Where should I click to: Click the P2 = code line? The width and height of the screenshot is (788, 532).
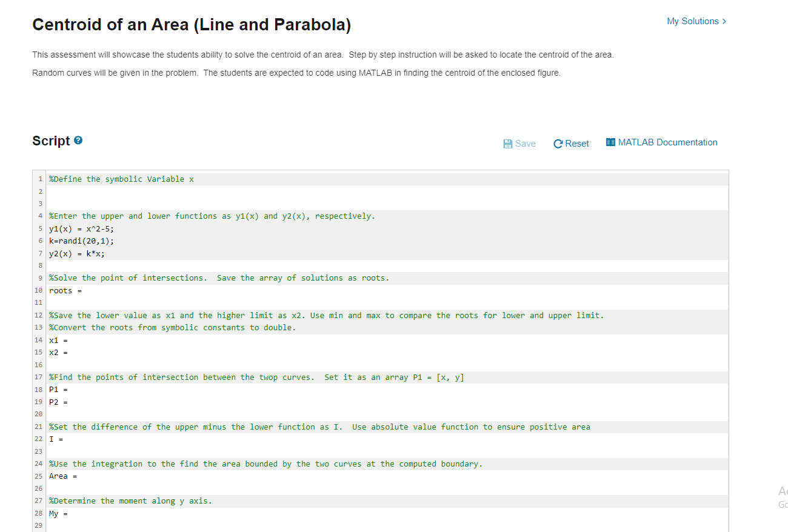click(58, 402)
